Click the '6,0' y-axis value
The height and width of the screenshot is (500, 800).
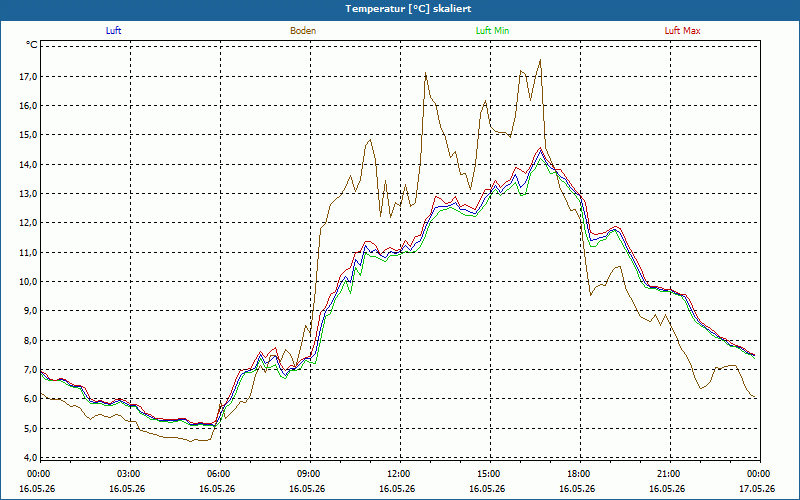[31, 399]
